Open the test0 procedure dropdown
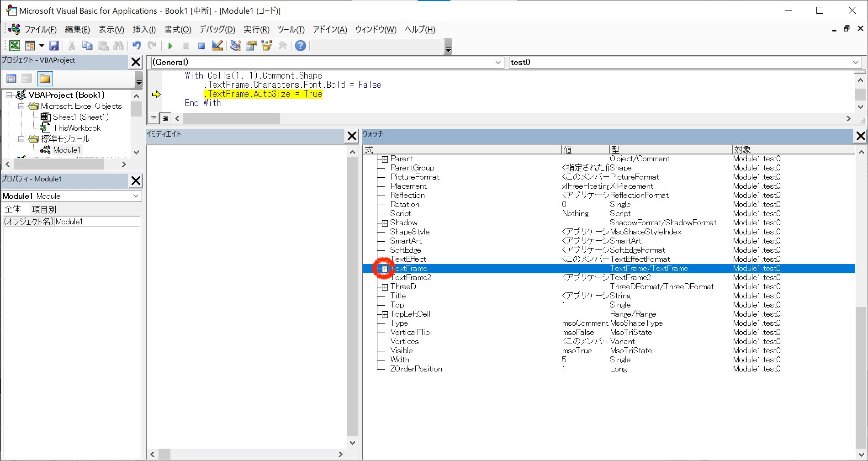This screenshot has height=461, width=868. coord(856,62)
